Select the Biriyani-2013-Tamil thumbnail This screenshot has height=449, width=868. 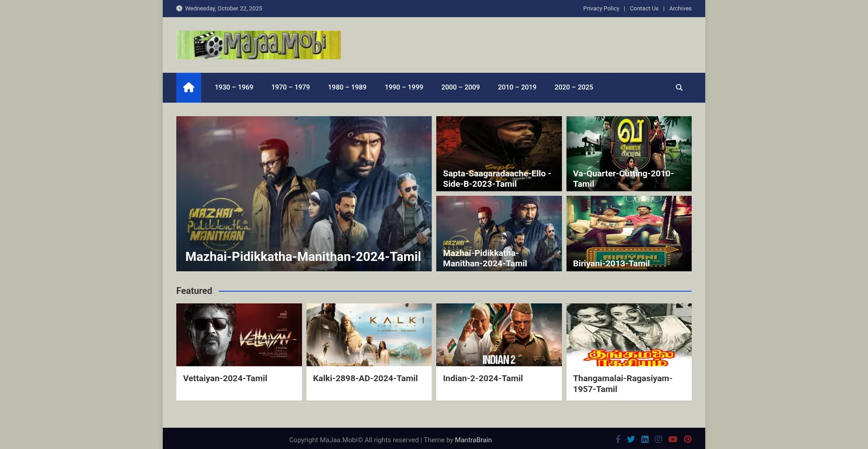(x=628, y=233)
